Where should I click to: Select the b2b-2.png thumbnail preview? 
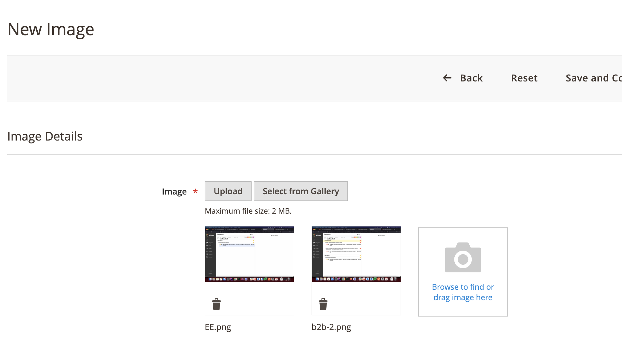point(356,254)
